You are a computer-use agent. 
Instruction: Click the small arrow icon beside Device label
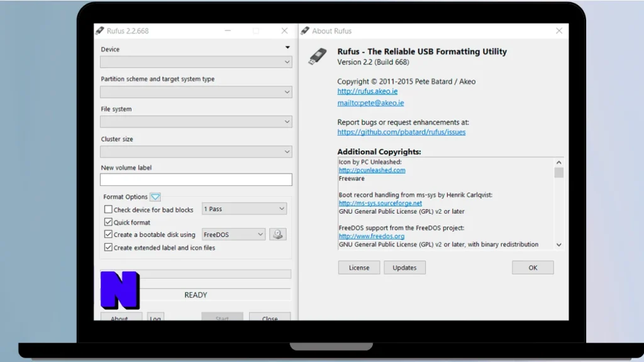click(287, 48)
